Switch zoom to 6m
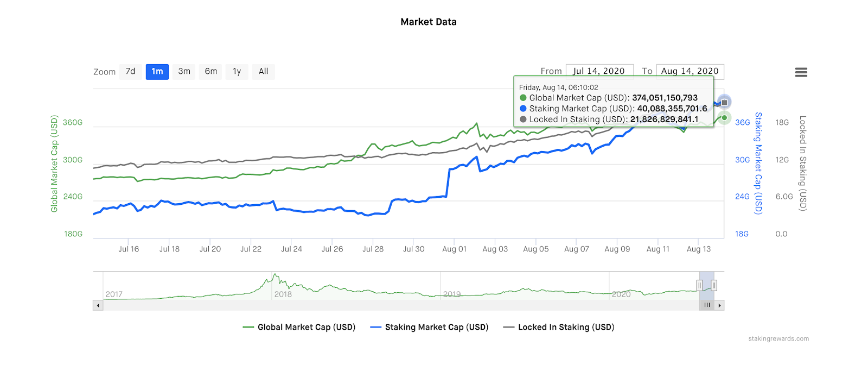868x371 pixels. click(x=211, y=72)
